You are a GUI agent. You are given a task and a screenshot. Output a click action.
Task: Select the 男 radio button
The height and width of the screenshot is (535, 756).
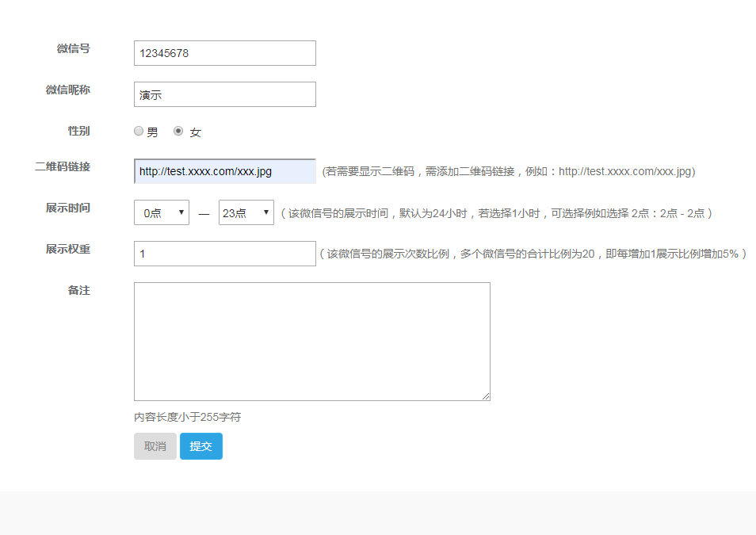click(x=139, y=131)
